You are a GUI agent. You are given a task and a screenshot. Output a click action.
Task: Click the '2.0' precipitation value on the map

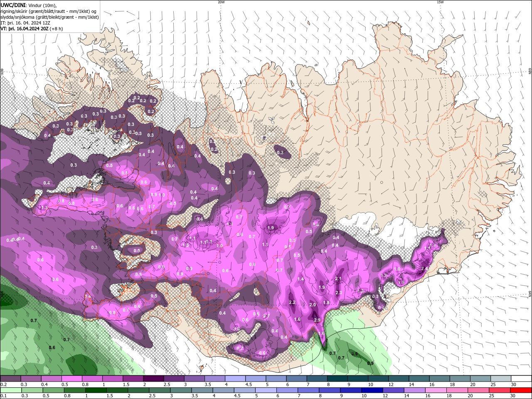pyautogui.click(x=313, y=305)
